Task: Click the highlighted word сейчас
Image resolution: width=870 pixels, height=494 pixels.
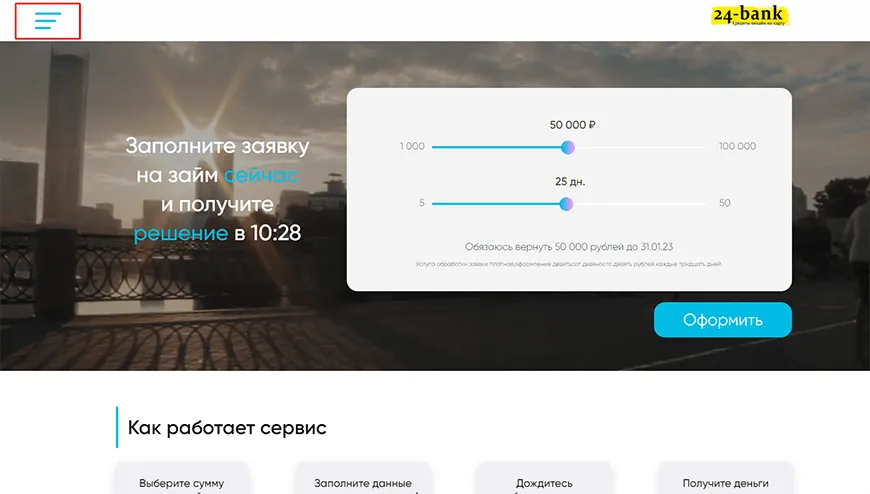Action: point(261,175)
